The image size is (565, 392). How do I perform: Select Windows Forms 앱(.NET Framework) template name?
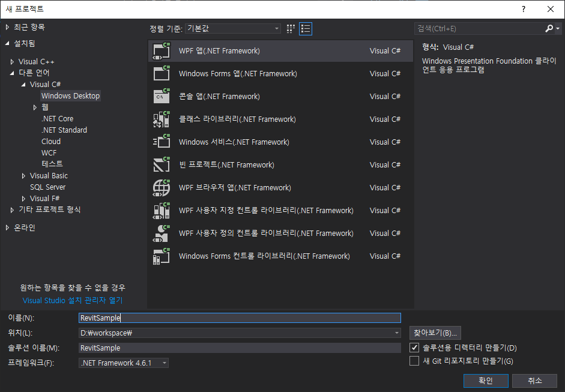point(238,73)
